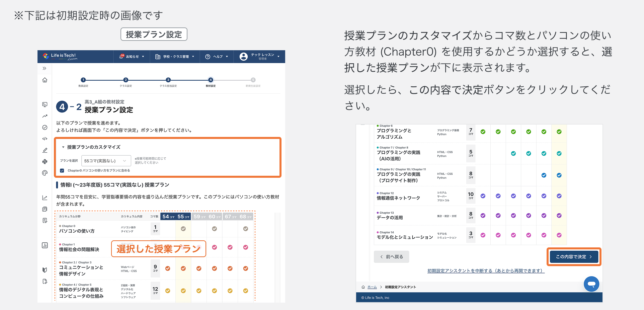This screenshot has width=644, height=310.
Task: Open the 55コマ(実践なし) plan selector
Action: tap(106, 161)
